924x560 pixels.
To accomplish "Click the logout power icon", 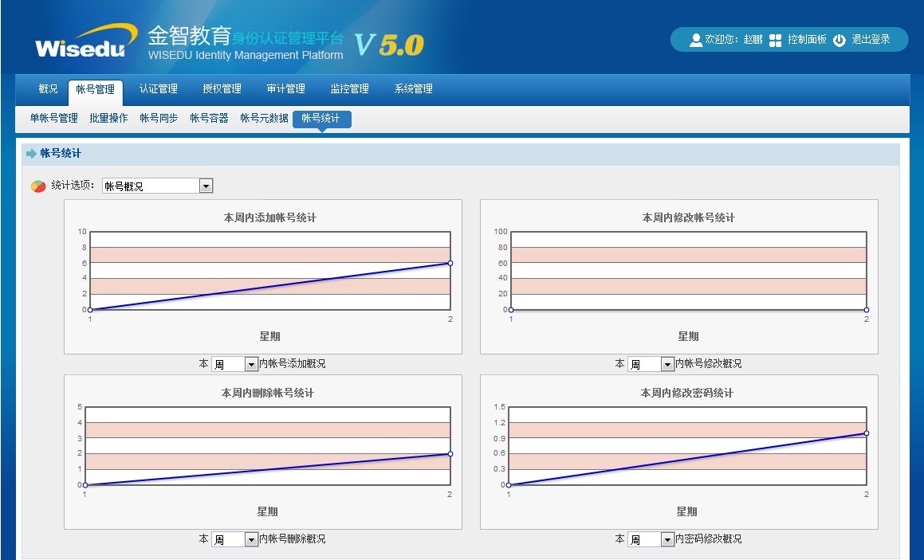I will coord(839,40).
